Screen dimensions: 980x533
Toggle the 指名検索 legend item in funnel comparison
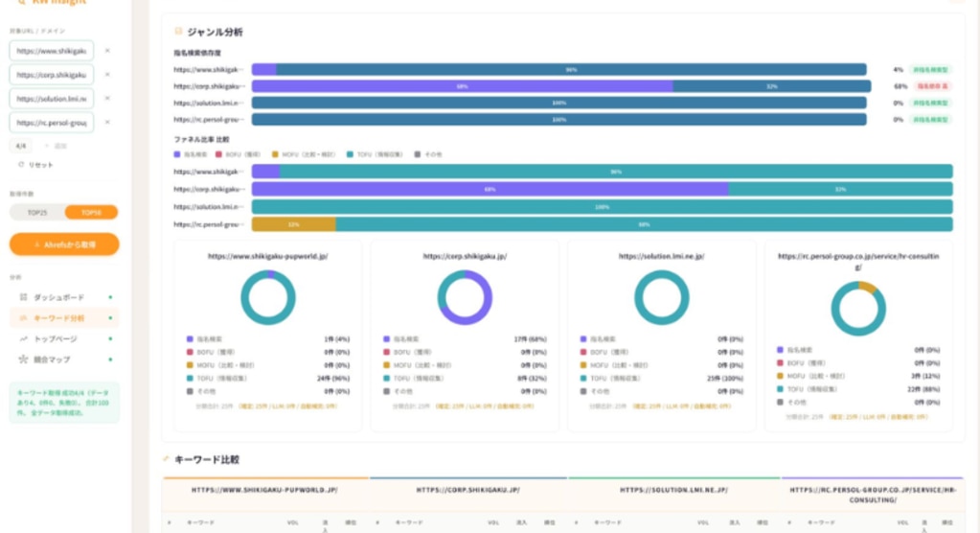click(x=191, y=154)
